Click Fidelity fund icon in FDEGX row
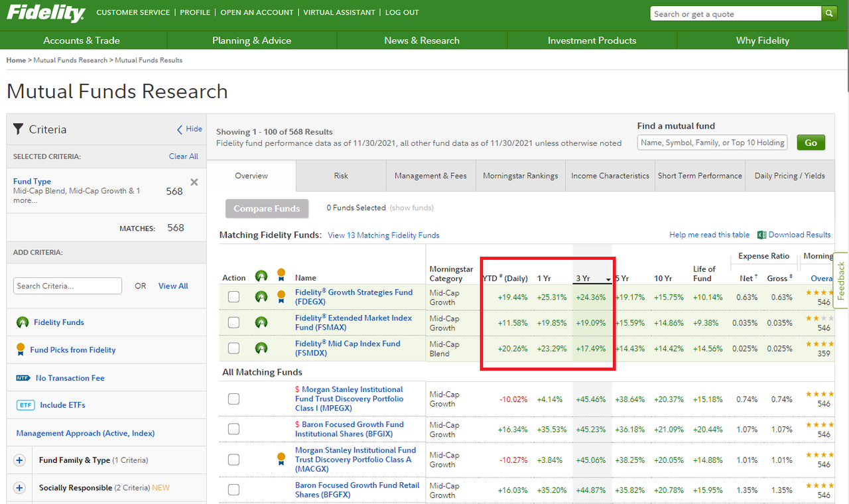Screen dimensions: 849x504 [x=261, y=296]
